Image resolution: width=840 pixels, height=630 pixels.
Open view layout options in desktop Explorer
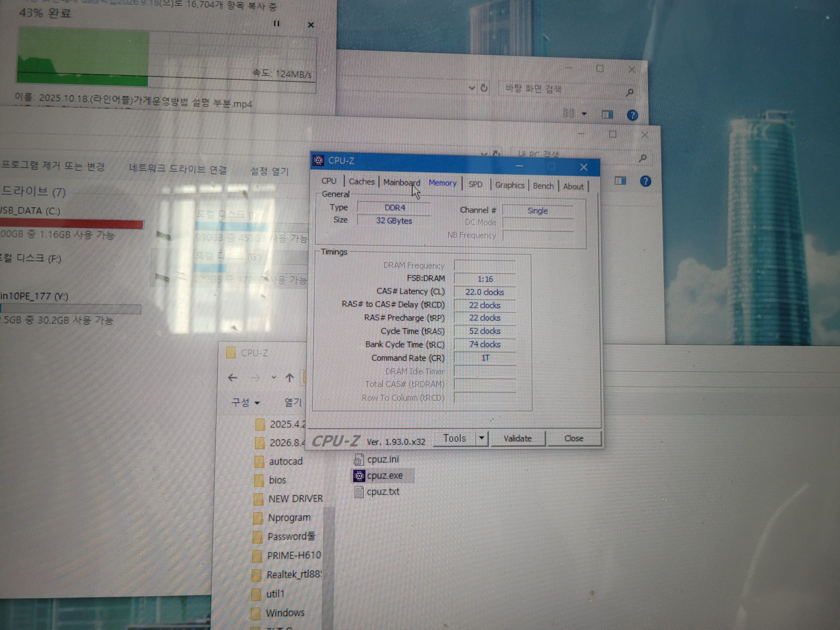(569, 113)
